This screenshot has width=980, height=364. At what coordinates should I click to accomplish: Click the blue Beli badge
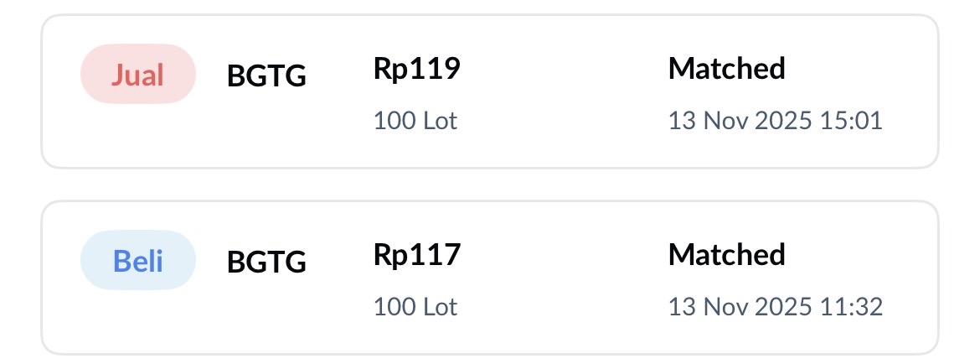click(137, 261)
